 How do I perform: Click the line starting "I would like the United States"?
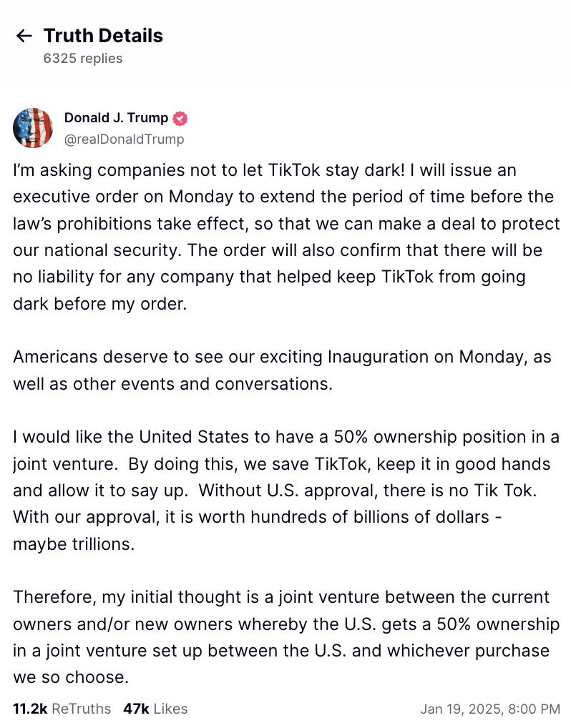[286, 437]
